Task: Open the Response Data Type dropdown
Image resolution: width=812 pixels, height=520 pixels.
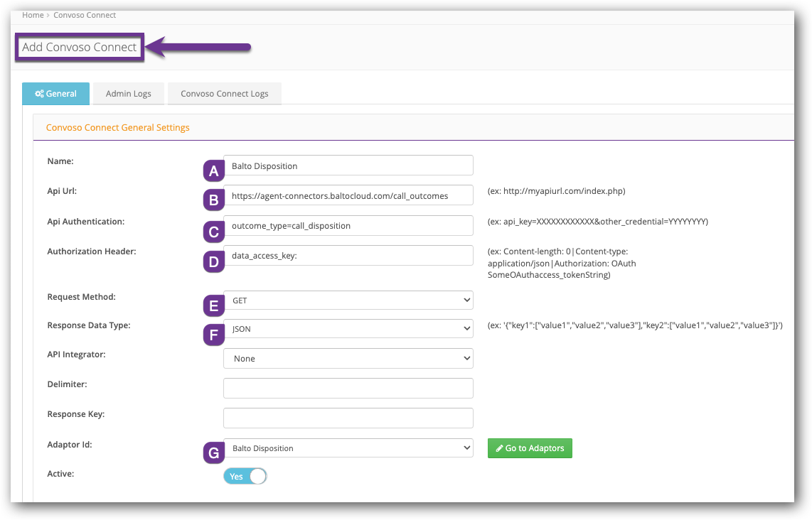Action: pos(348,329)
